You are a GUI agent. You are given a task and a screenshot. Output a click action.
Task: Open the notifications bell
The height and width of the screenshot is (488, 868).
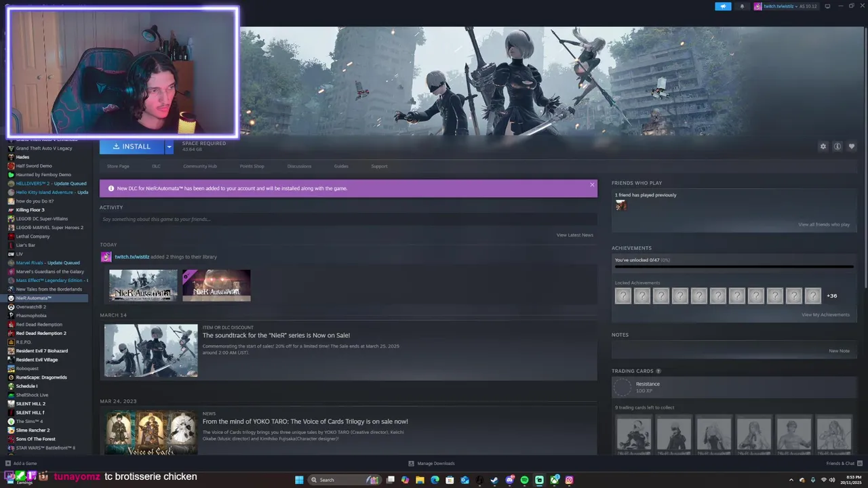tap(741, 6)
